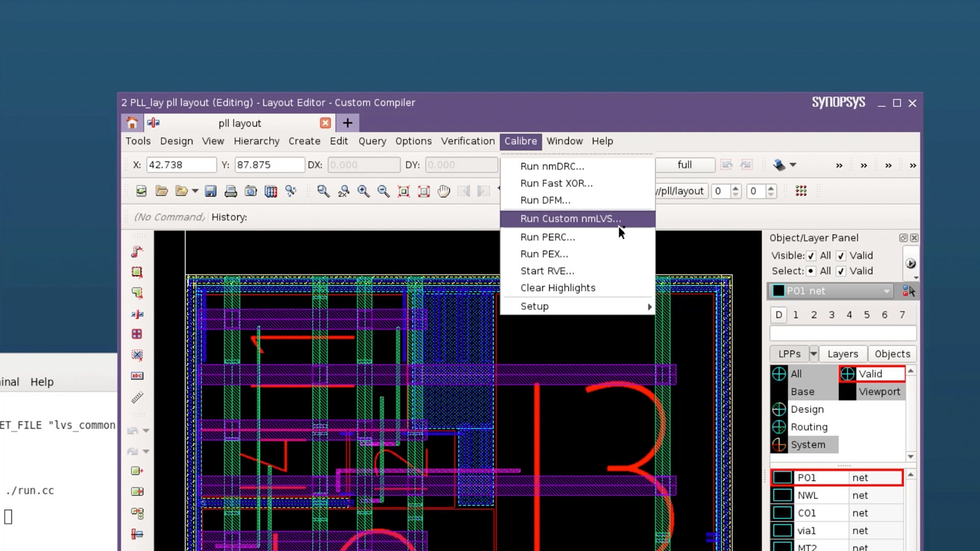Image resolution: width=980 pixels, height=551 pixels.
Task: Open the screen capture camera icon
Action: pyautogui.click(x=251, y=191)
